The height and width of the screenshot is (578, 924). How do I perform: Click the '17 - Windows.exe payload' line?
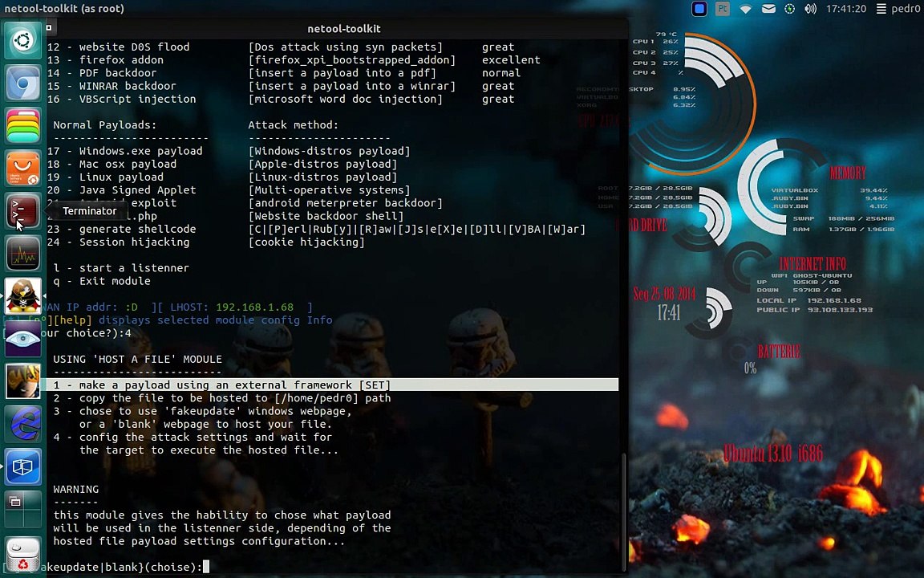(125, 151)
